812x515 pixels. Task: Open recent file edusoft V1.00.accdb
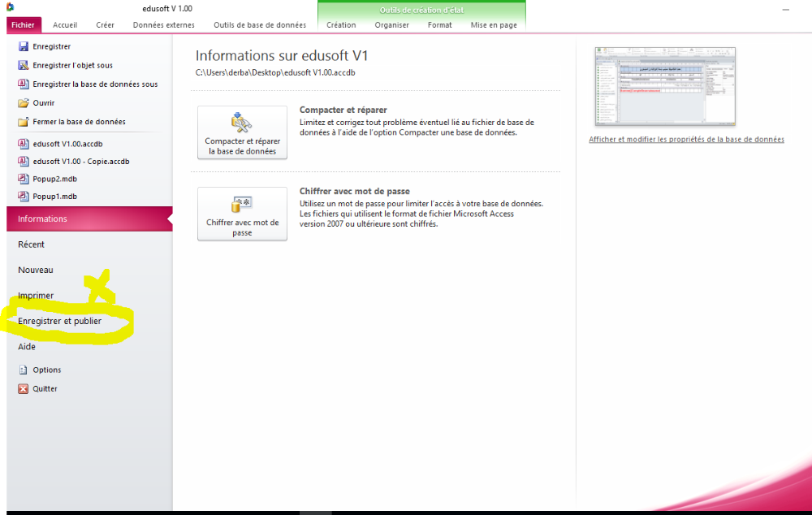67,144
